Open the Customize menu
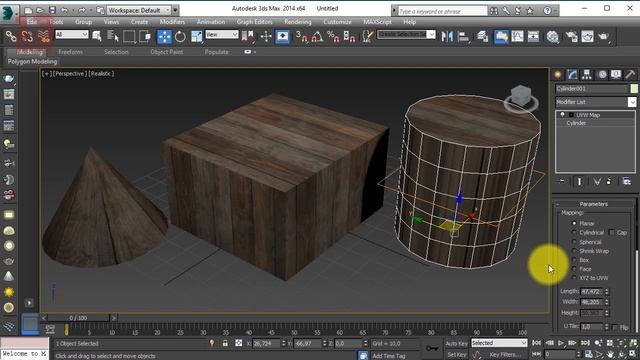Image resolution: width=640 pixels, height=360 pixels. 337,22
